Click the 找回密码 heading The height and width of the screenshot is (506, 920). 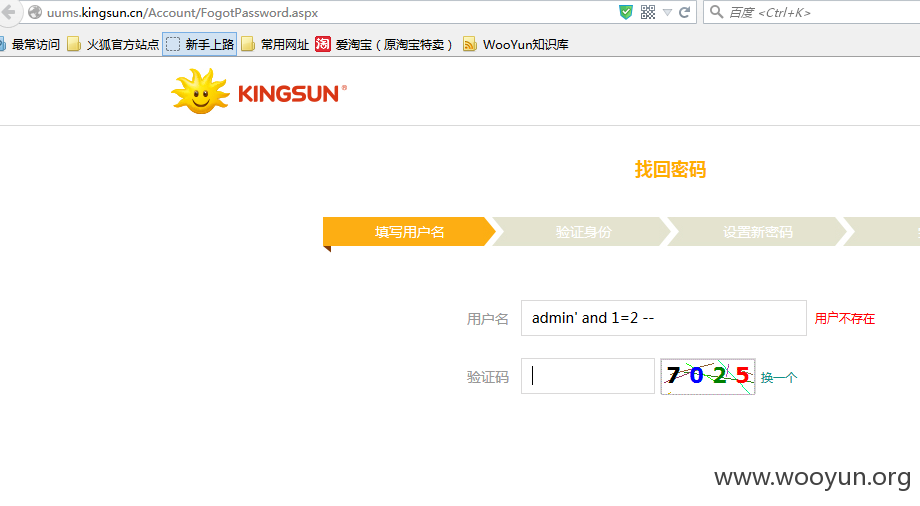click(670, 170)
